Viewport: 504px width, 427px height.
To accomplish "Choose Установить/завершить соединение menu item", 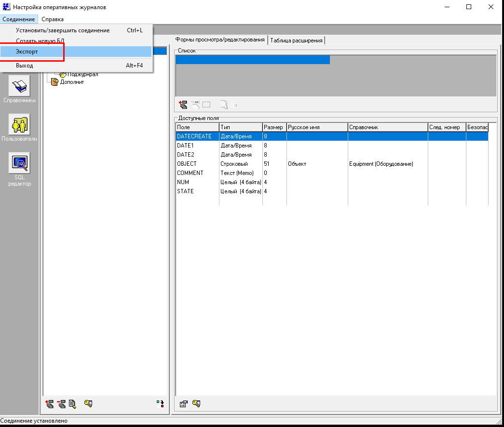I will [63, 30].
